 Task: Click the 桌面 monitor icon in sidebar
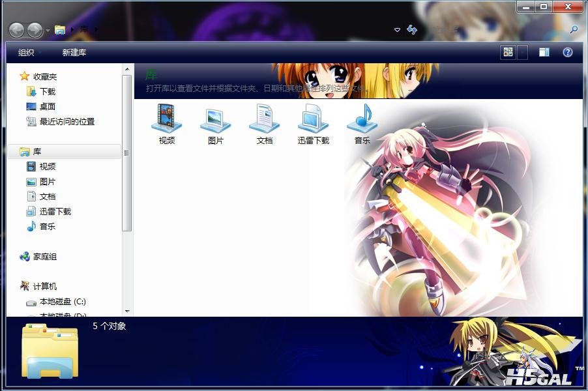(x=31, y=106)
